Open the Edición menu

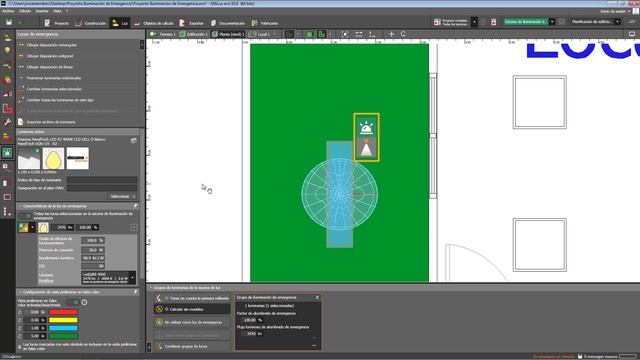tap(25, 11)
